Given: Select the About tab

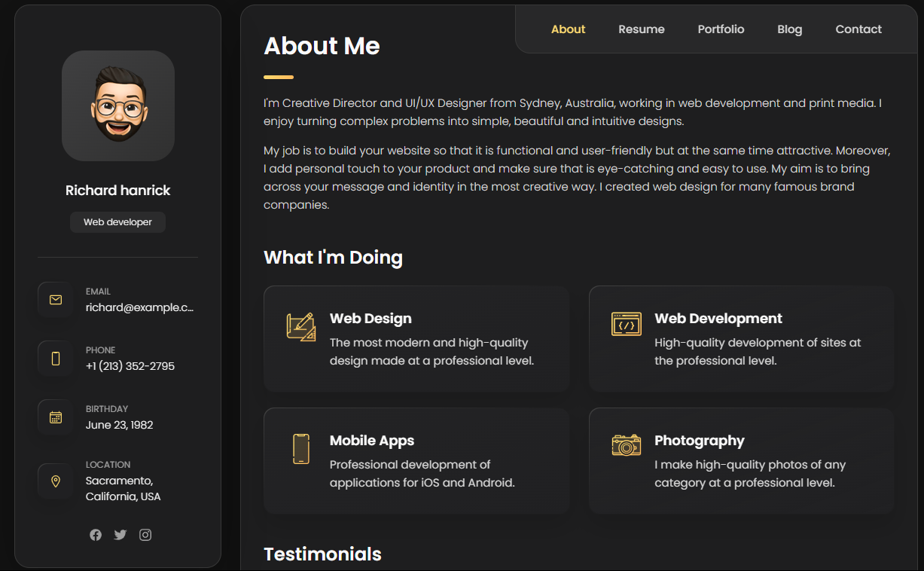Looking at the screenshot, I should click(568, 29).
